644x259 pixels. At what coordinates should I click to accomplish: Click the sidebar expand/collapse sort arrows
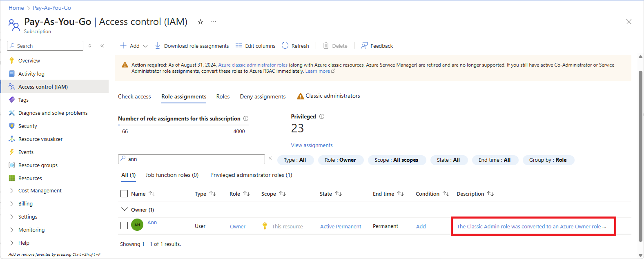pos(90,46)
